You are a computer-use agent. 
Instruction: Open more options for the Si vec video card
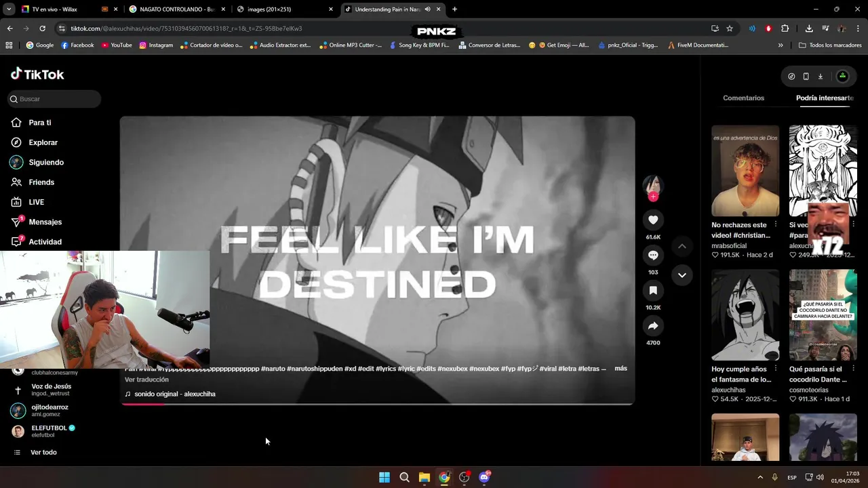tap(853, 224)
